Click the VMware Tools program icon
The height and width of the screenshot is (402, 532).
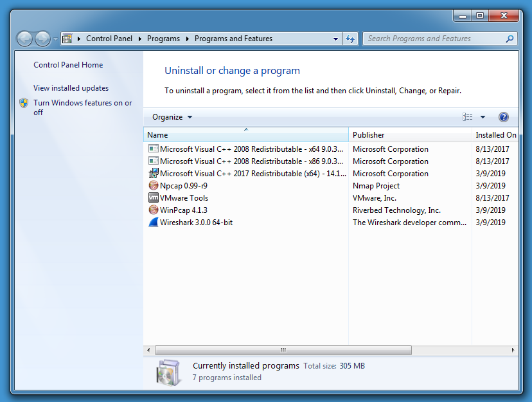(x=153, y=198)
